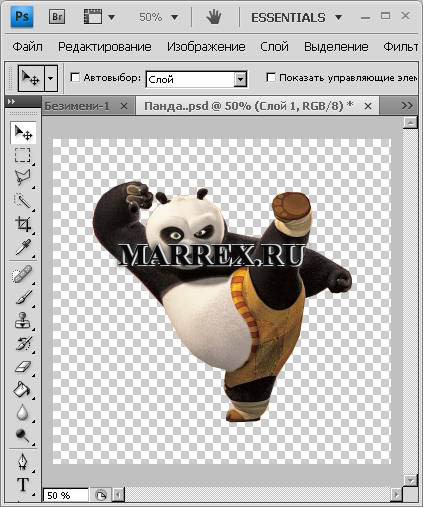Click the View Extras filmstrip icon
This screenshot has height=507, width=423.
(93, 17)
